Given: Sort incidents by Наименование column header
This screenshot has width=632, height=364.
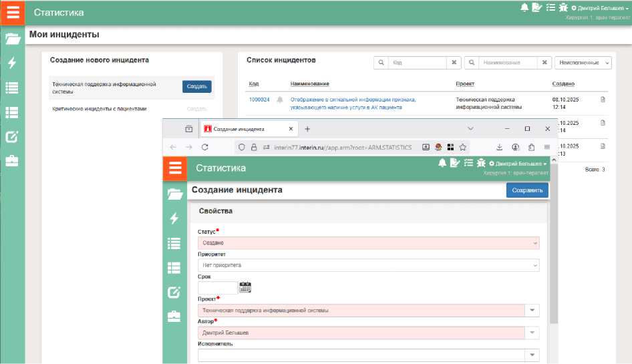Looking at the screenshot, I should point(309,84).
